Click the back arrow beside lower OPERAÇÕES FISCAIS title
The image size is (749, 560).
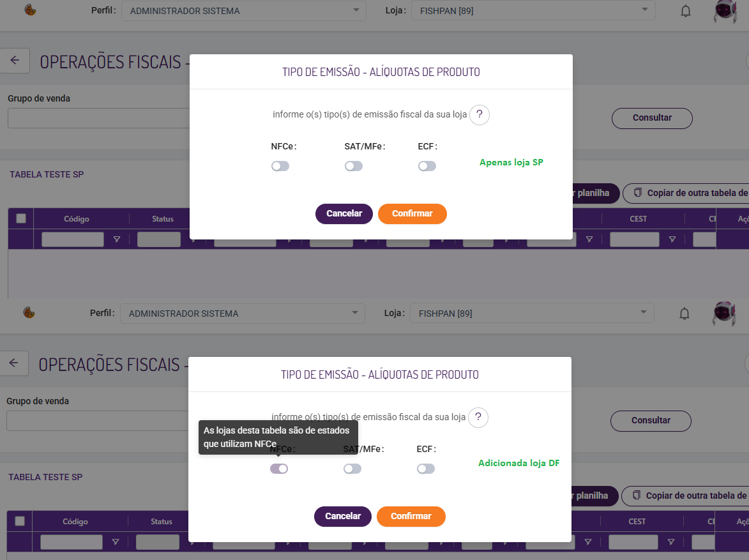13,363
